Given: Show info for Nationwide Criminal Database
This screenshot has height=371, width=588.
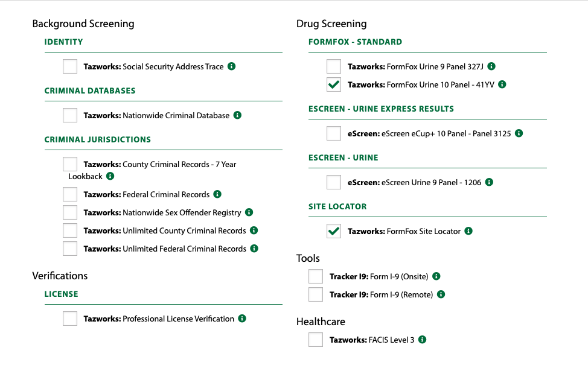Looking at the screenshot, I should coord(237,115).
